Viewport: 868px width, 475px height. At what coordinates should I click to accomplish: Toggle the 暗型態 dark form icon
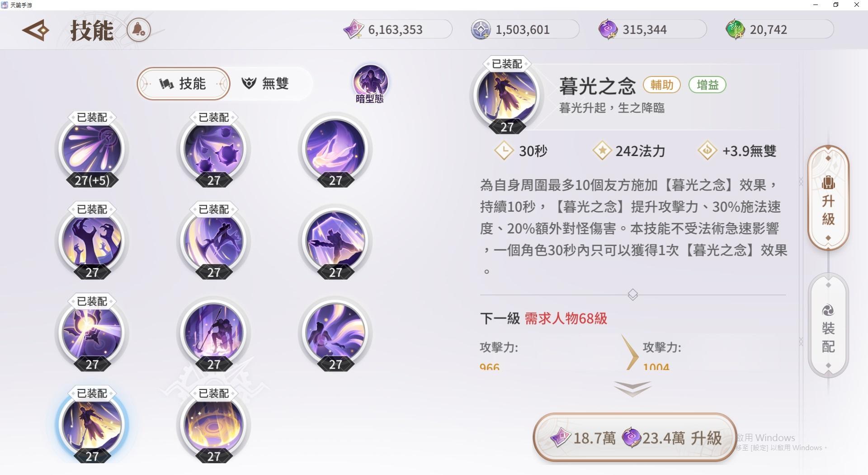tap(370, 84)
